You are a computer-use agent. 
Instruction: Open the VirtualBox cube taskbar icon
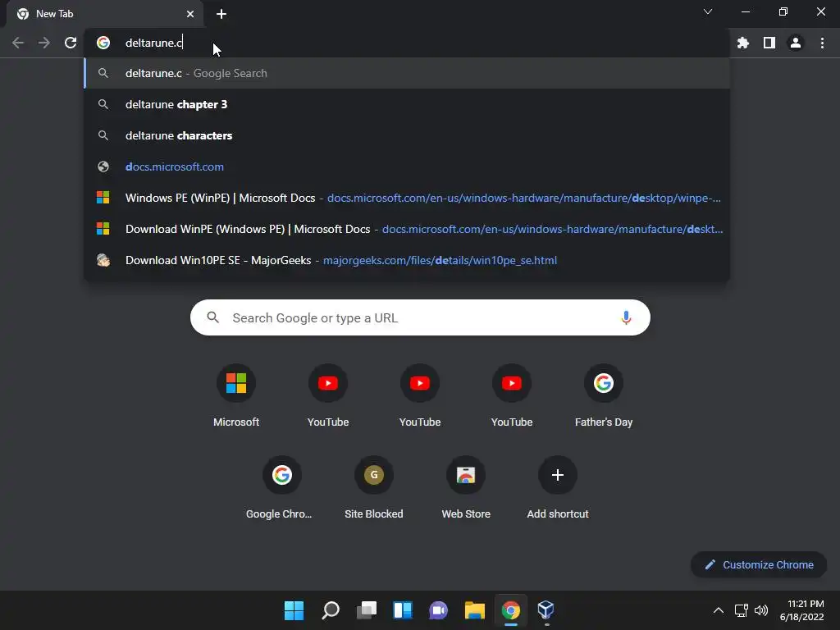click(546, 610)
